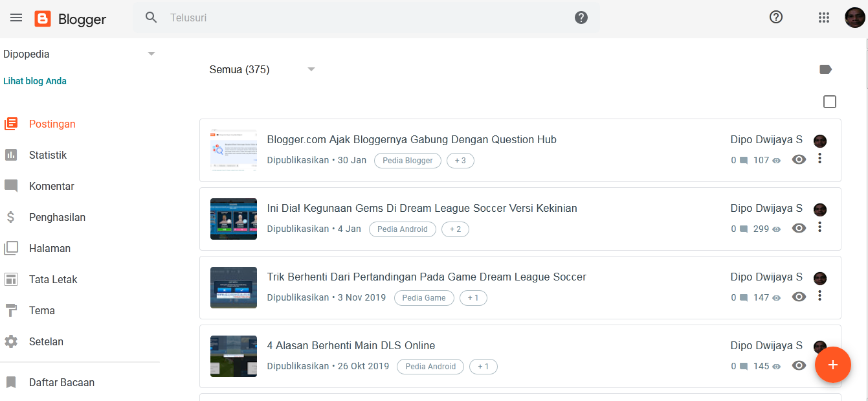
Task: Open the Google apps grid icon
Action: pos(823,17)
